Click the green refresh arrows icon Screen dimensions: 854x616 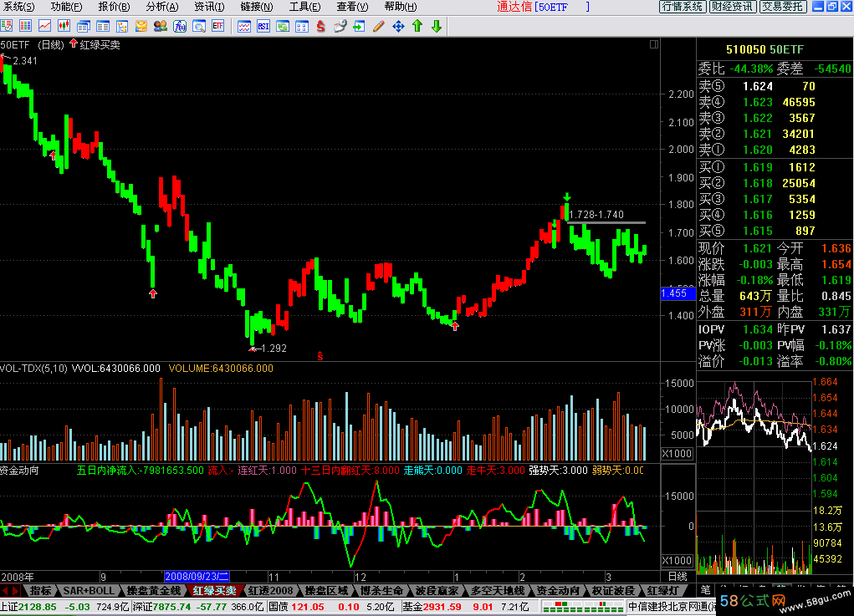click(283, 26)
